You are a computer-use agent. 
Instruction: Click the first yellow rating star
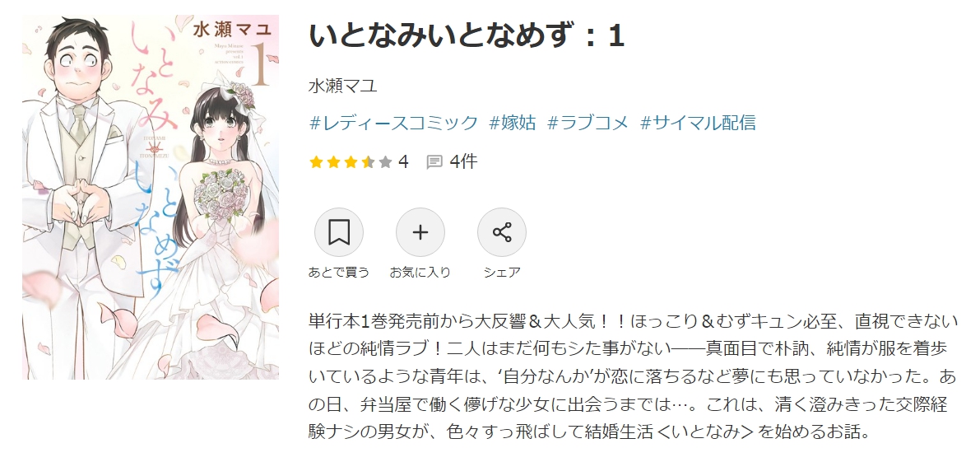[316, 162]
